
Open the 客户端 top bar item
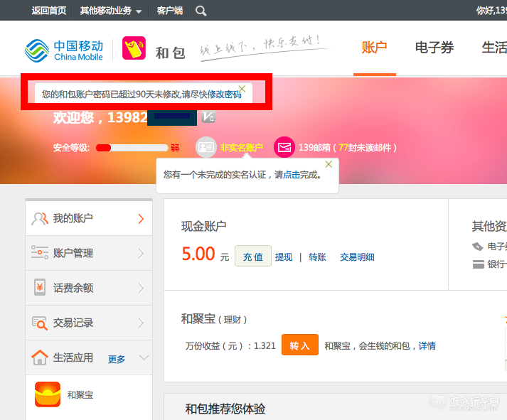(170, 11)
